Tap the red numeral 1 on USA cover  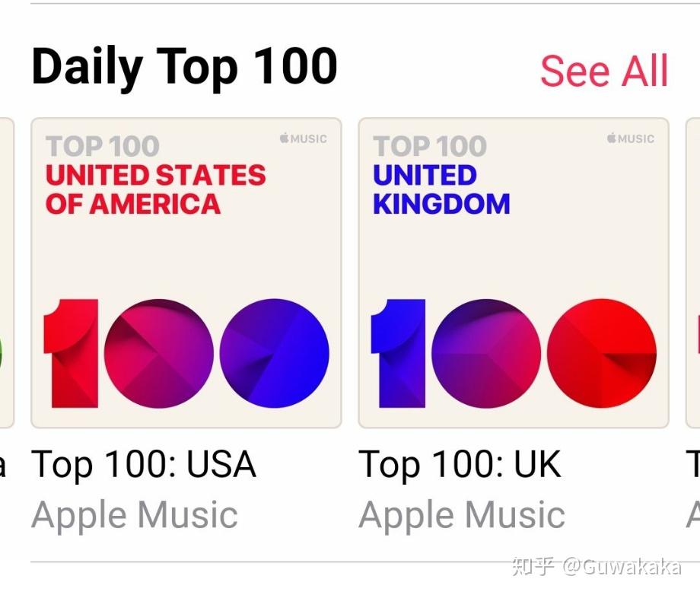(x=72, y=353)
